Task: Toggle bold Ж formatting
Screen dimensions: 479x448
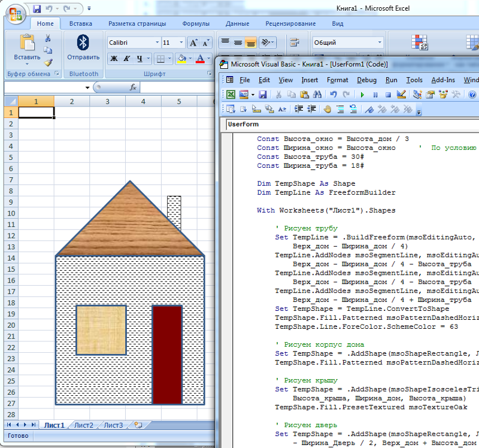Action: [x=114, y=58]
